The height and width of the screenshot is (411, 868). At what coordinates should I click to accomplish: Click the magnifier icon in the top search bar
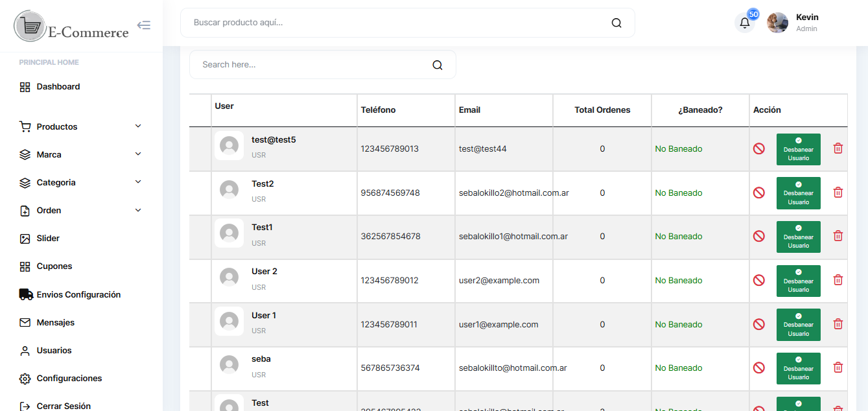[616, 23]
